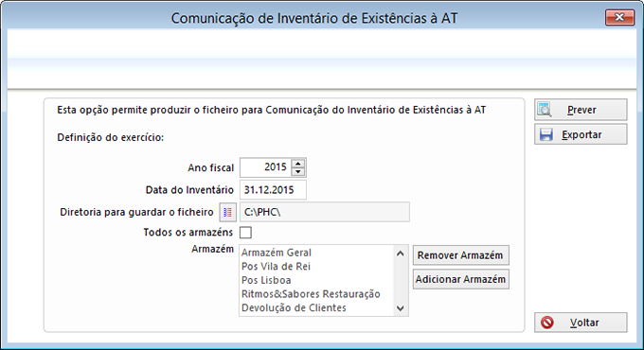Click the Ano fiscal year field
The height and width of the screenshot is (350, 644).
coord(266,167)
